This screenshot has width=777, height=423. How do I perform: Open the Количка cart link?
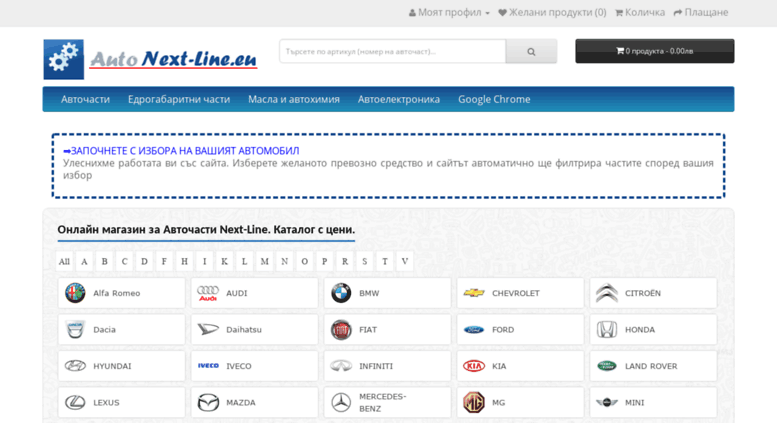pyautogui.click(x=640, y=12)
